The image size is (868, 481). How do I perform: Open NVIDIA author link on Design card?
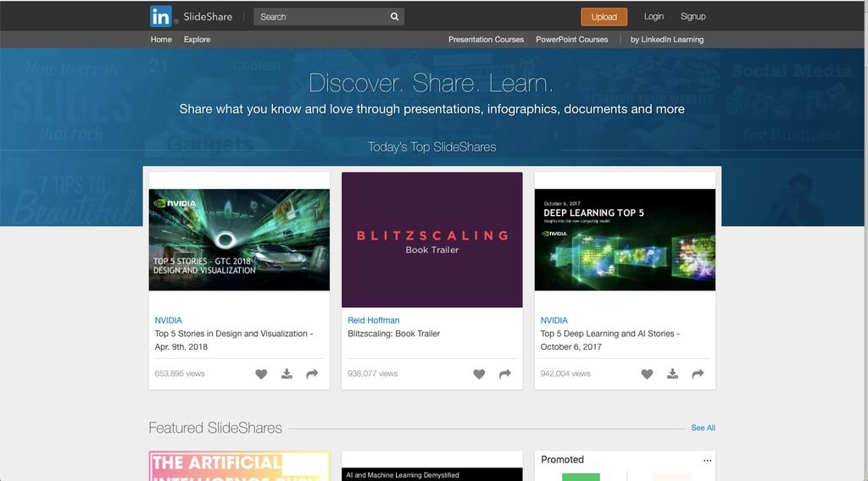pos(169,320)
